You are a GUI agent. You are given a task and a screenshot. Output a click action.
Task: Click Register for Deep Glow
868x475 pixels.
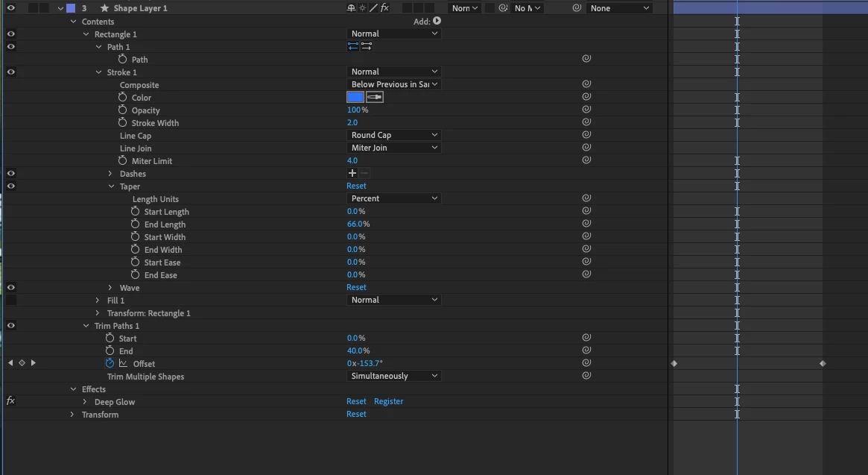389,401
